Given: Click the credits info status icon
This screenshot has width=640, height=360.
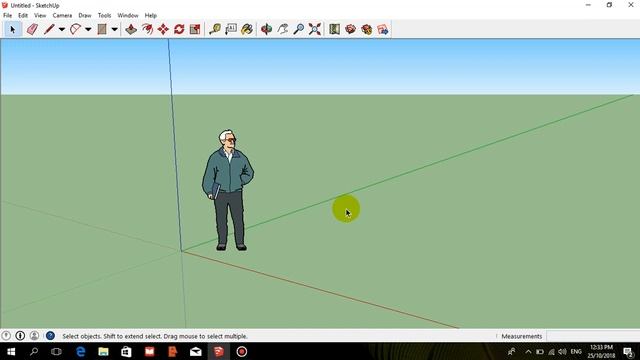Looking at the screenshot, I should pos(20,336).
